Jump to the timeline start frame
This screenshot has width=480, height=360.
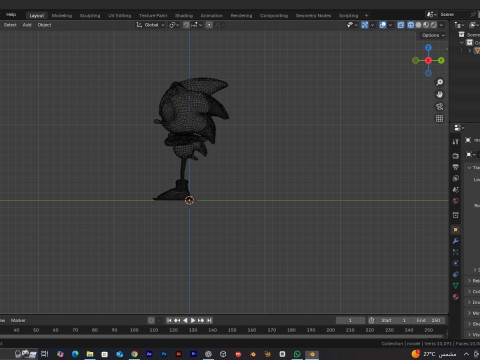click(x=169, y=320)
